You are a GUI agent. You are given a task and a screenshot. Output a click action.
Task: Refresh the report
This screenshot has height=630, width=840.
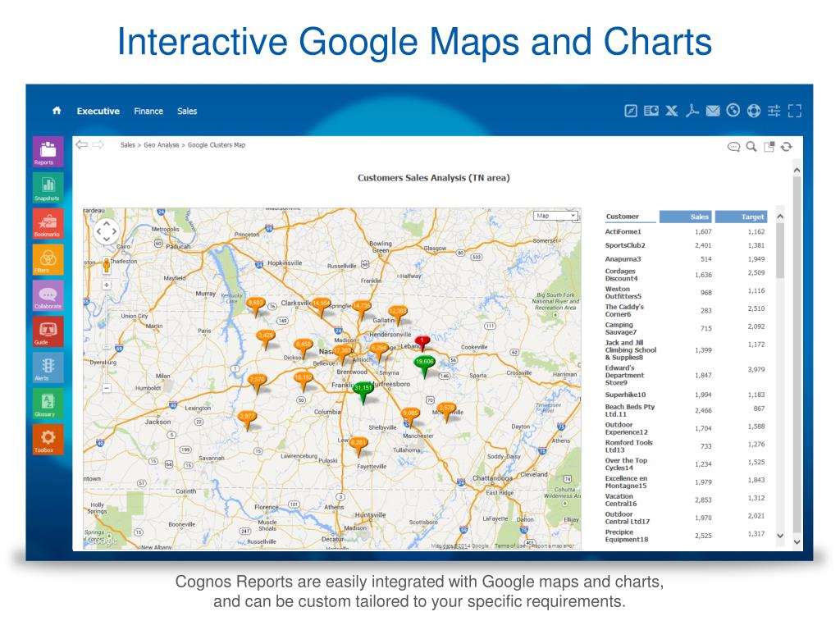tap(787, 147)
